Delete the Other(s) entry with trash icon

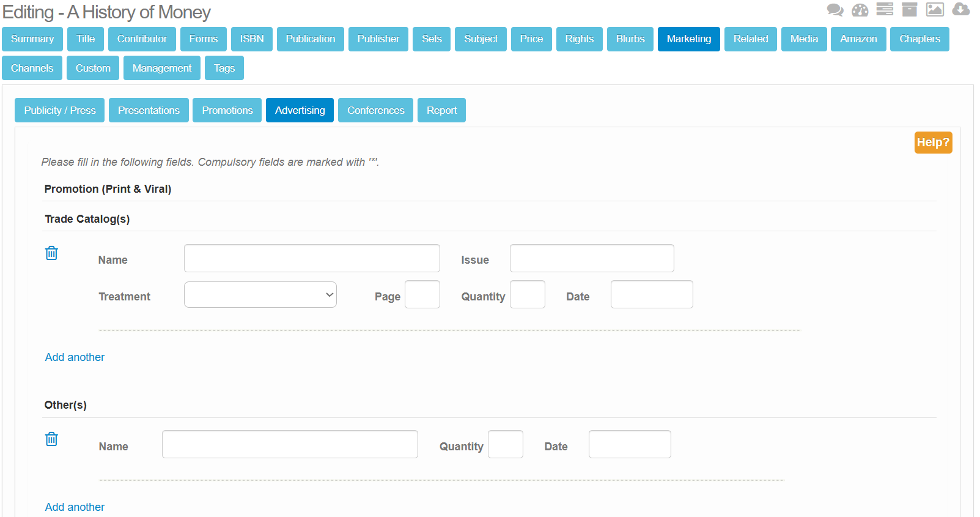[51, 439]
